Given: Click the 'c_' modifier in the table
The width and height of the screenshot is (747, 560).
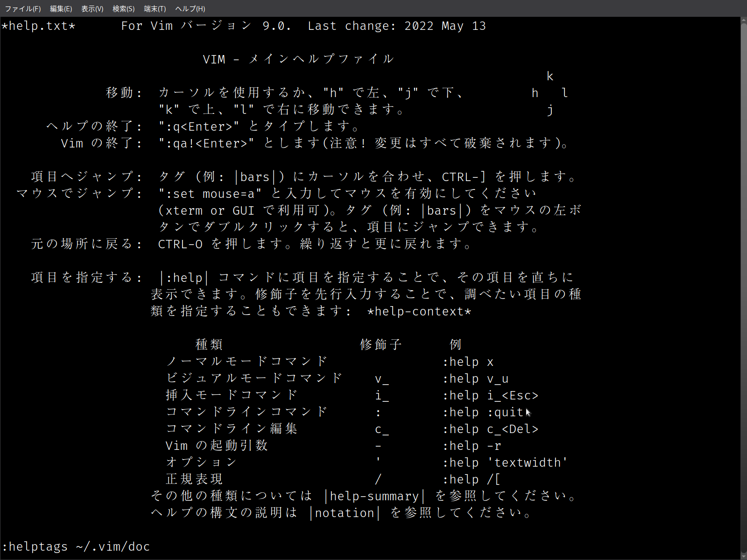Looking at the screenshot, I should [x=382, y=429].
